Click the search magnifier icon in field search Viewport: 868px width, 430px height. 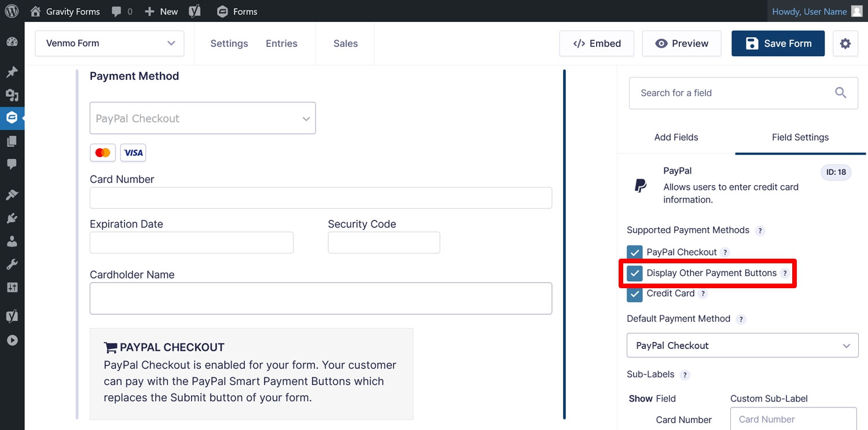841,93
